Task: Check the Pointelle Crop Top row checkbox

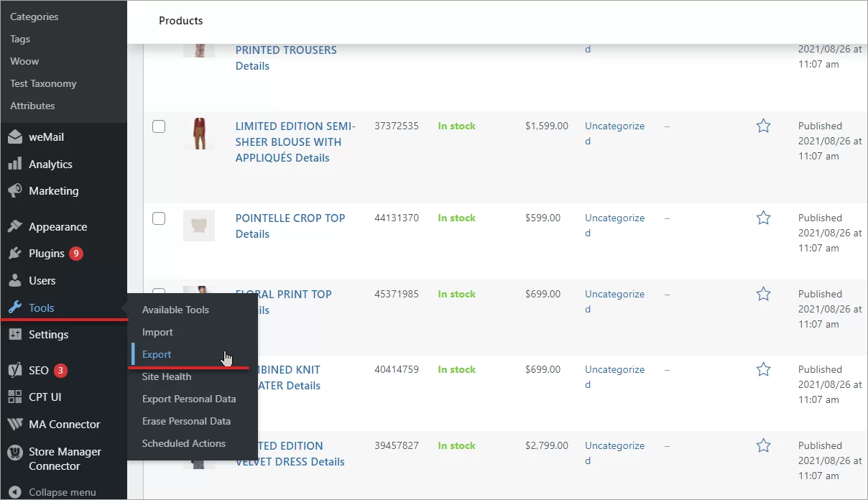Action: (x=159, y=218)
